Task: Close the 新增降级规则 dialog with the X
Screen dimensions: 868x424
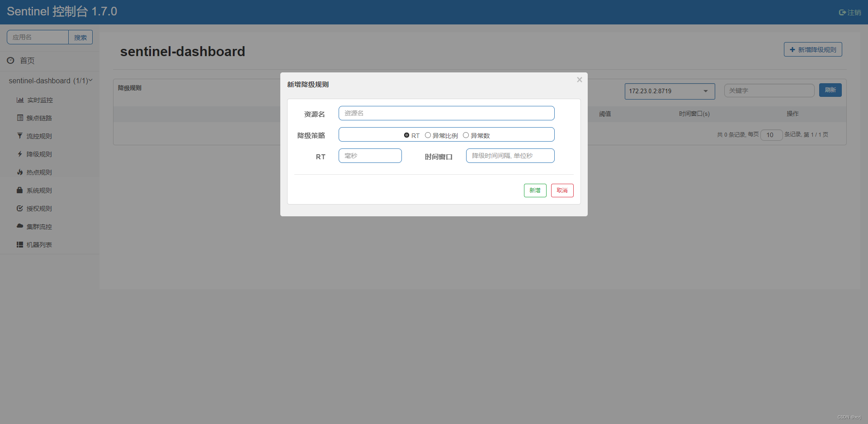Action: (x=580, y=80)
